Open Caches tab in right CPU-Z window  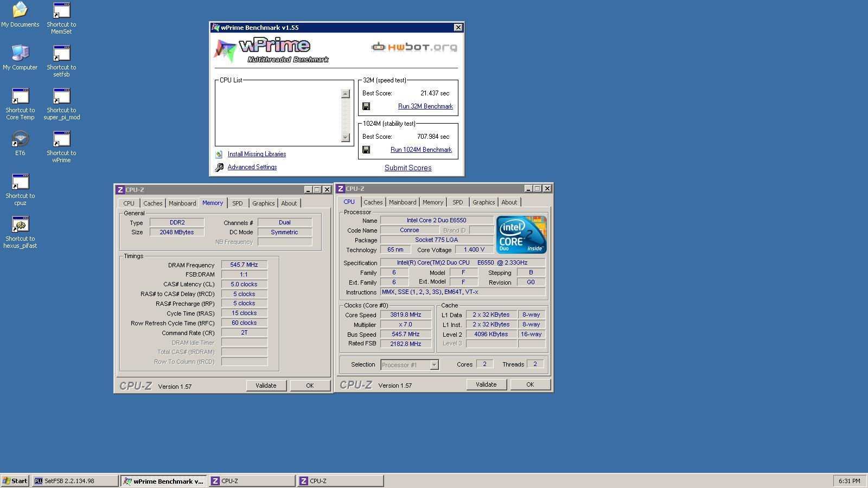click(x=373, y=202)
